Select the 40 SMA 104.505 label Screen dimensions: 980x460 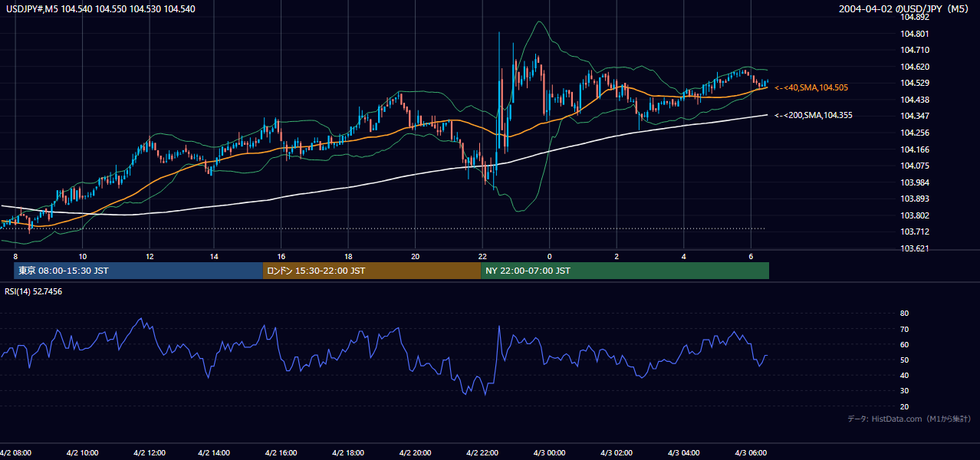point(811,88)
